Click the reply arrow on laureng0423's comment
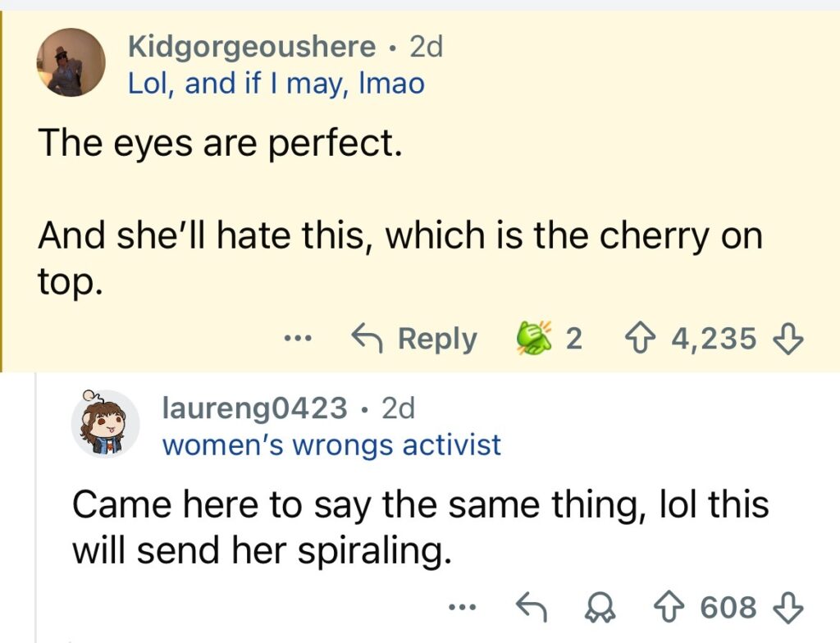The width and height of the screenshot is (840, 643). coord(529,608)
